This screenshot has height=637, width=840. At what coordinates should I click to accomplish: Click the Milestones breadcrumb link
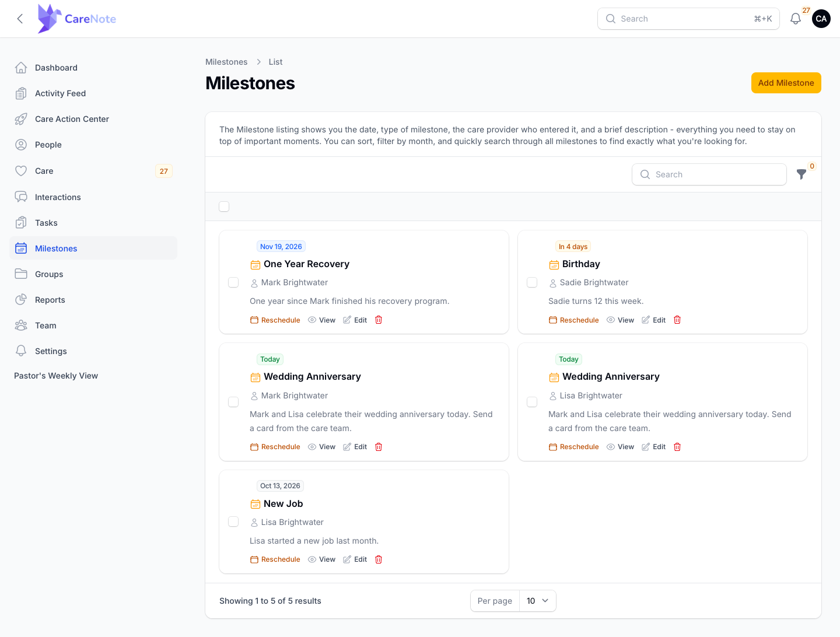(226, 62)
